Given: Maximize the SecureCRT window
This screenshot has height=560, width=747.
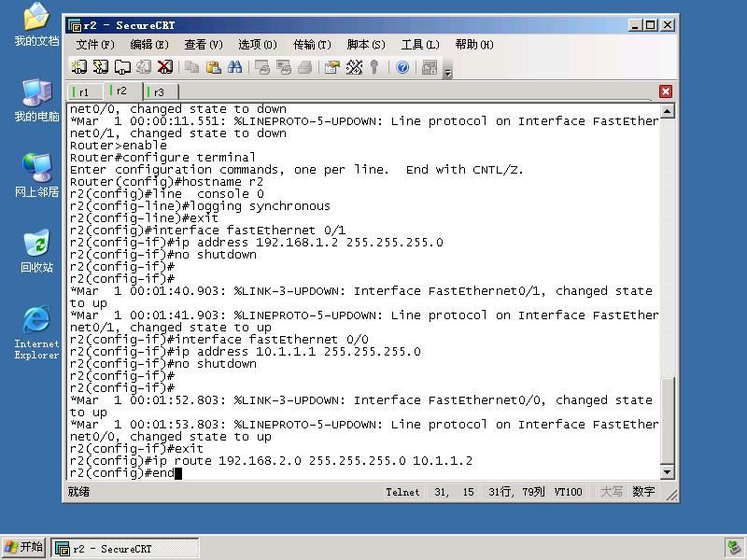Looking at the screenshot, I should click(x=651, y=25).
